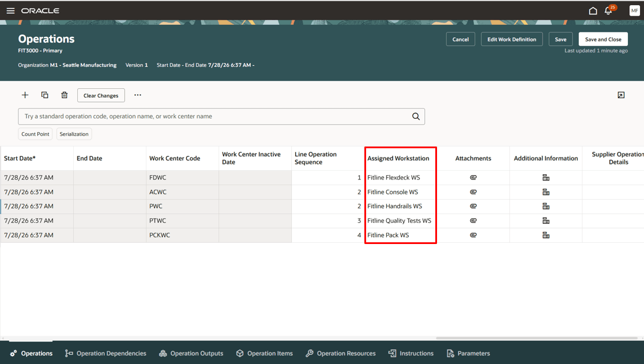This screenshot has height=364, width=644.
Task: Open additional information for PCKWC row
Action: coord(546,235)
